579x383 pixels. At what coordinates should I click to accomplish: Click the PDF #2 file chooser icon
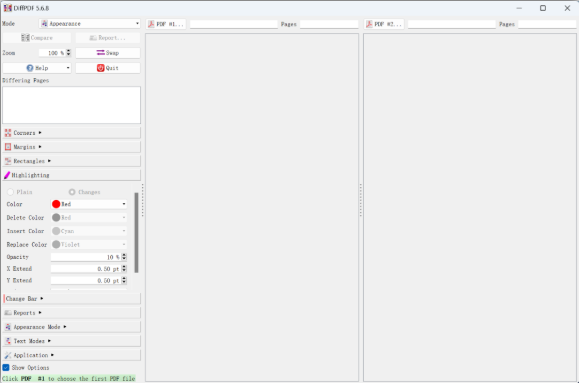369,24
